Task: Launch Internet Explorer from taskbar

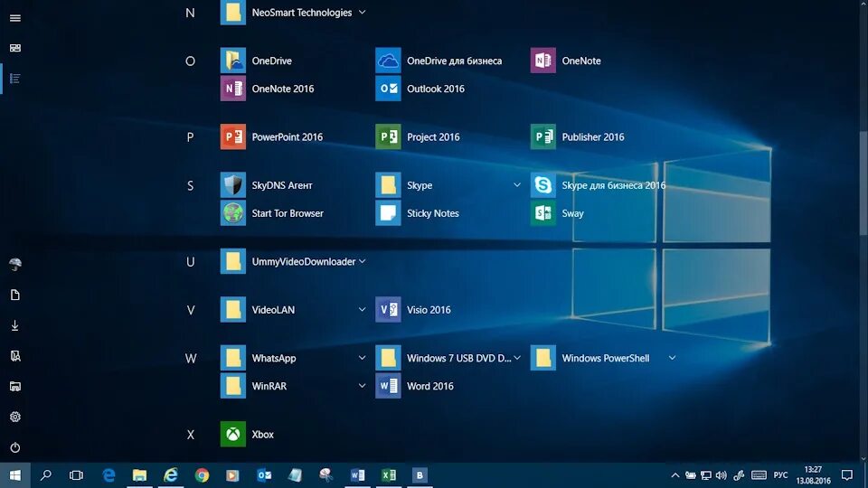Action: click(x=171, y=475)
